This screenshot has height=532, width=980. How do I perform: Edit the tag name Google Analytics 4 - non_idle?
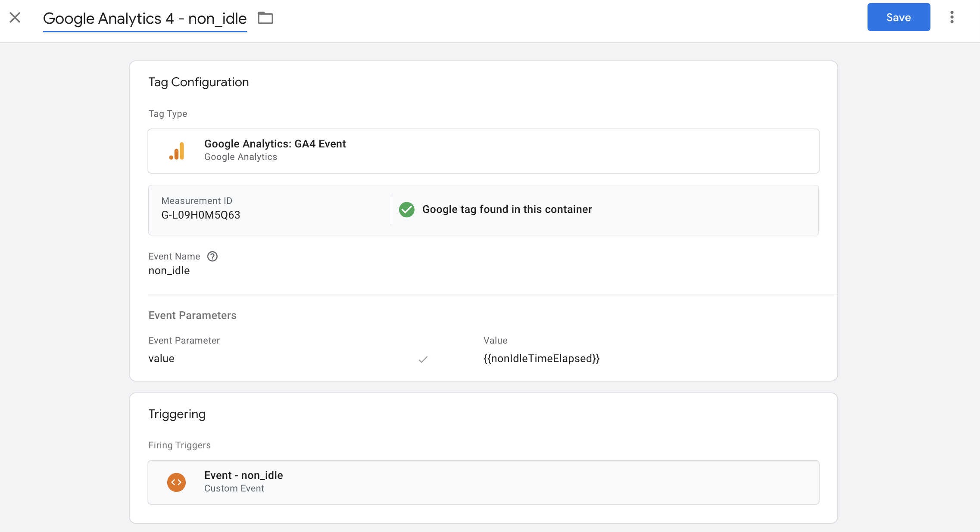pos(145,18)
